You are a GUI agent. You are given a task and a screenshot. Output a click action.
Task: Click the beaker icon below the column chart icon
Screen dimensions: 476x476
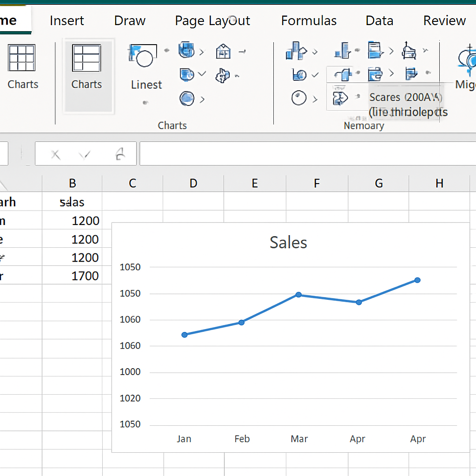click(x=299, y=75)
